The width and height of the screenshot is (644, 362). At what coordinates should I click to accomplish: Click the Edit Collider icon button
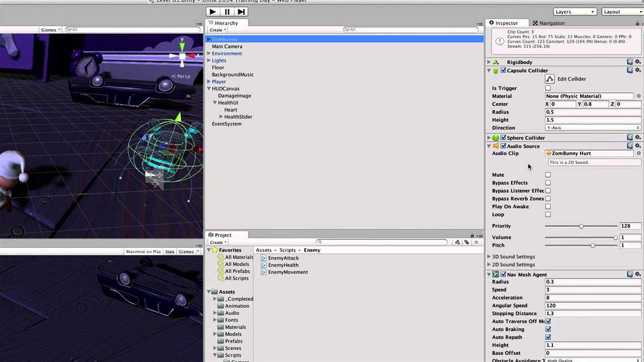(549, 79)
